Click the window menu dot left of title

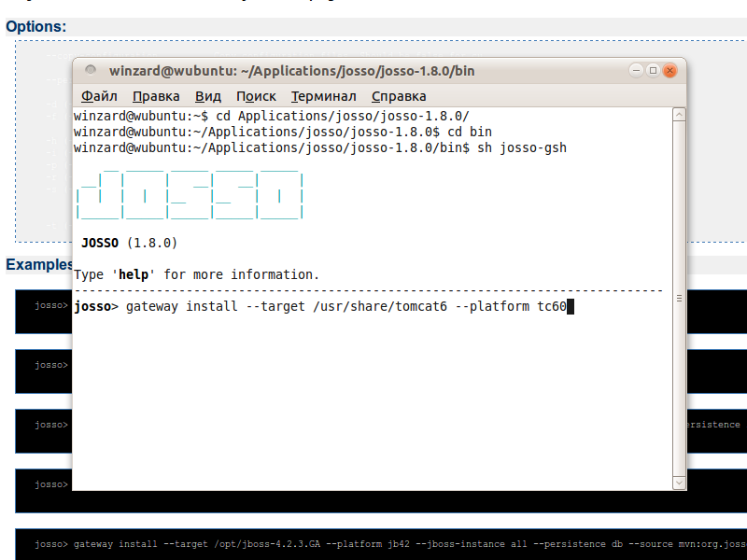click(91, 71)
